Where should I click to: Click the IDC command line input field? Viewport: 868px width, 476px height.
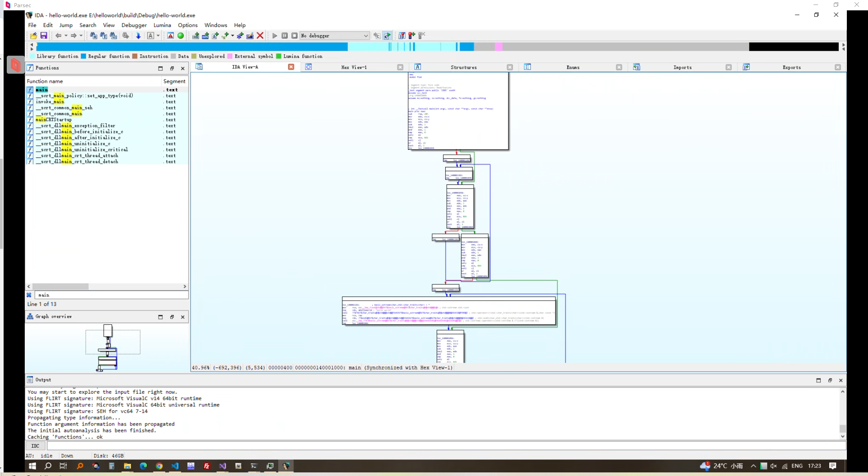(x=446, y=446)
